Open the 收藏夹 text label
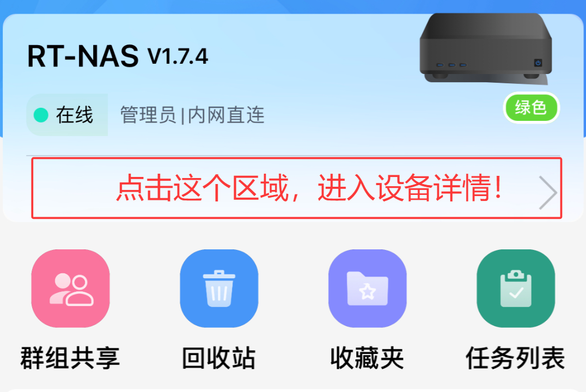Viewport: 586px width, 392px height. (368, 358)
